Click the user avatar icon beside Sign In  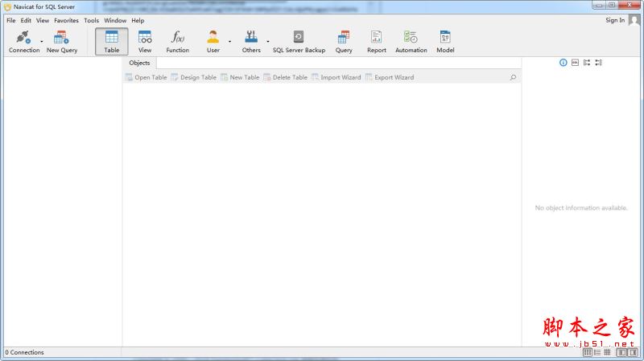click(634, 20)
